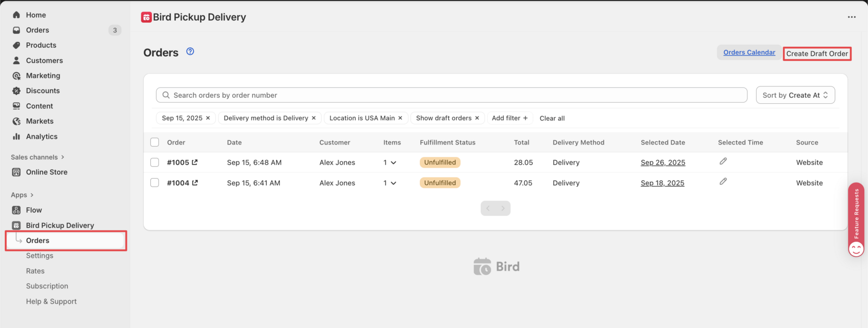This screenshot has width=868, height=328.
Task: Click the total 47.05 cell
Action: 523,183
